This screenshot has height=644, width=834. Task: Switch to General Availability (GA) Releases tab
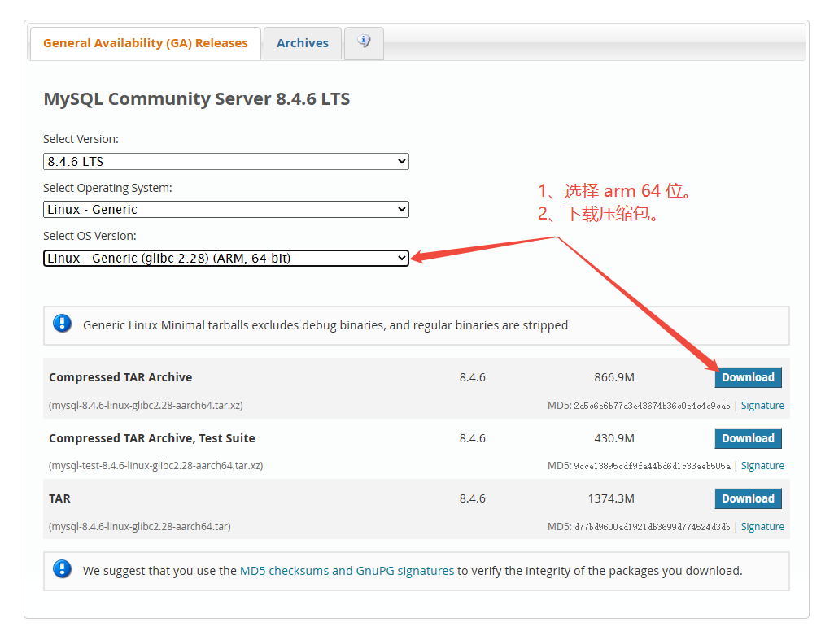[145, 43]
